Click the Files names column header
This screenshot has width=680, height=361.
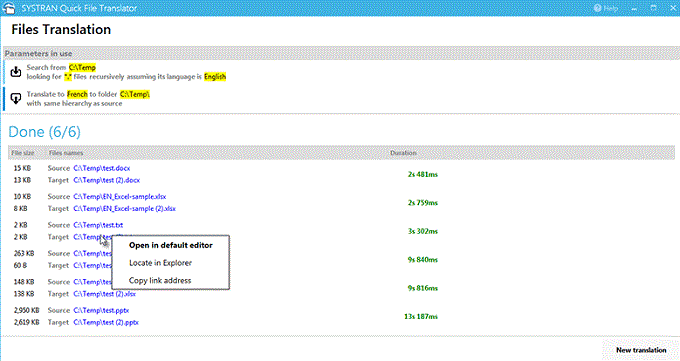coord(66,153)
